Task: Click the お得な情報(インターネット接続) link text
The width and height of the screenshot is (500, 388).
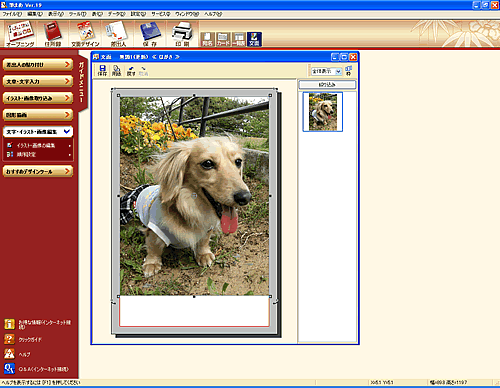Action: pyautogui.click(x=44, y=324)
